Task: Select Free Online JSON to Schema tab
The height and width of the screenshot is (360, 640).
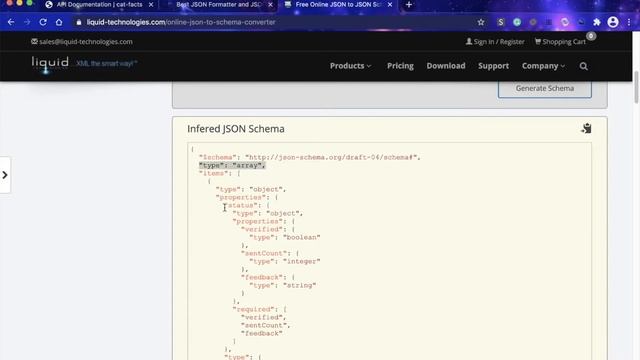Action: click(338, 4)
